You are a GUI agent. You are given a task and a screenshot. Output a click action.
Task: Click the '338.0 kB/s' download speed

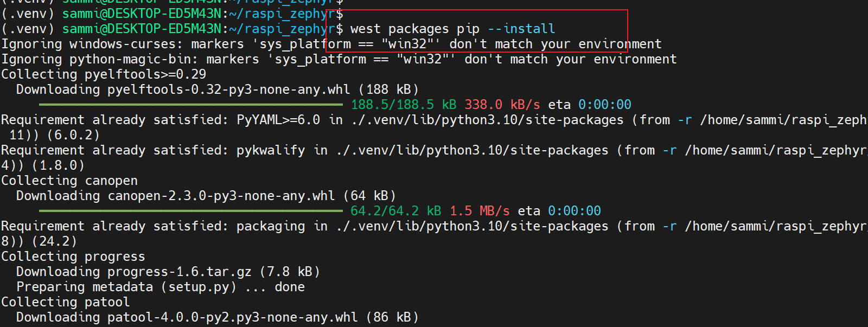[502, 105]
